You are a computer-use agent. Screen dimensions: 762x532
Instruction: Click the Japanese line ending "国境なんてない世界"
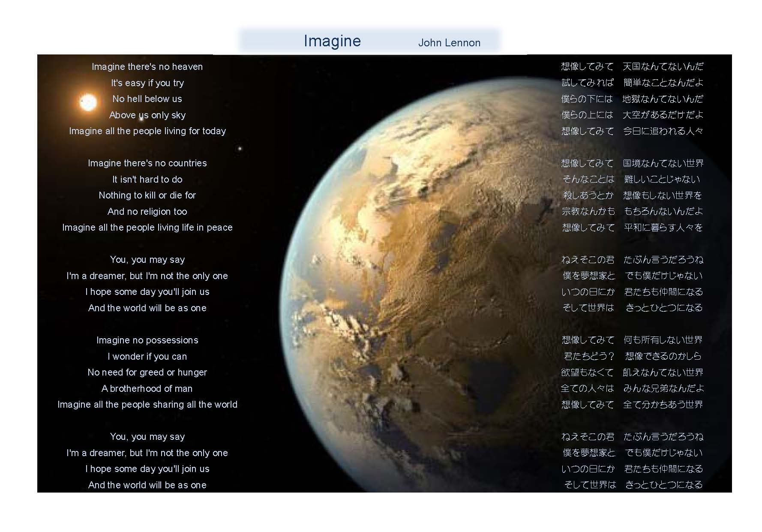coord(632,163)
